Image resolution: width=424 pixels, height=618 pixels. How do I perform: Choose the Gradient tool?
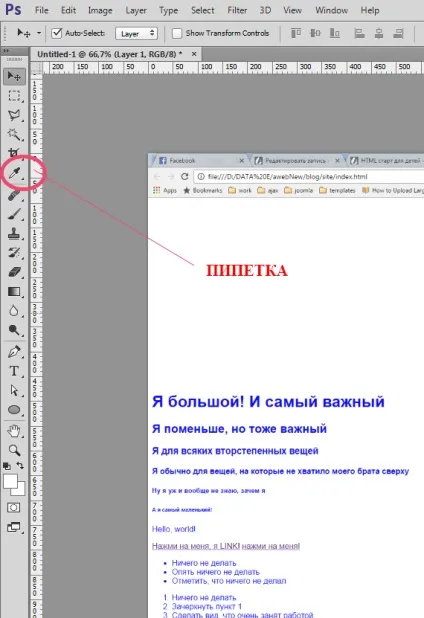(14, 291)
